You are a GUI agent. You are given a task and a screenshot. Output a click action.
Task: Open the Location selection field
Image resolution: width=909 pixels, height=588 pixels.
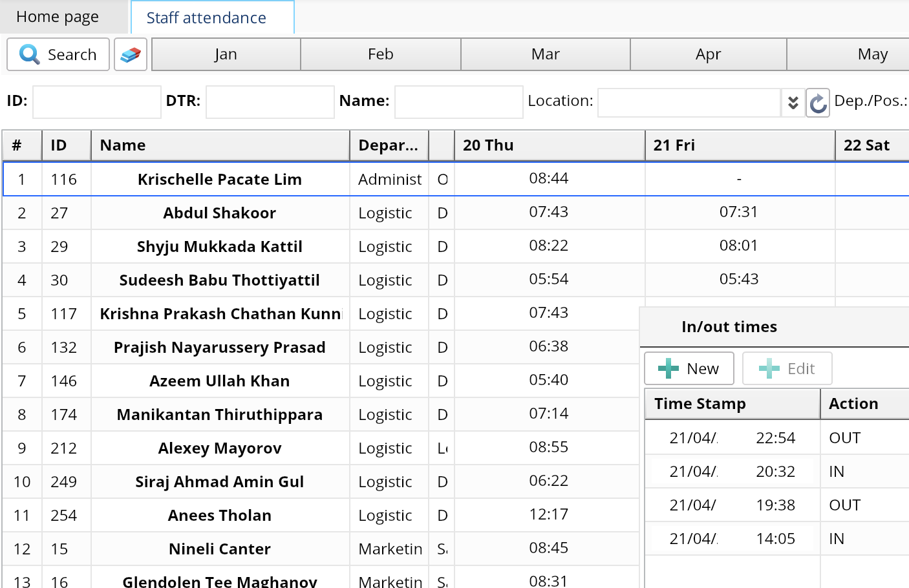pos(689,102)
